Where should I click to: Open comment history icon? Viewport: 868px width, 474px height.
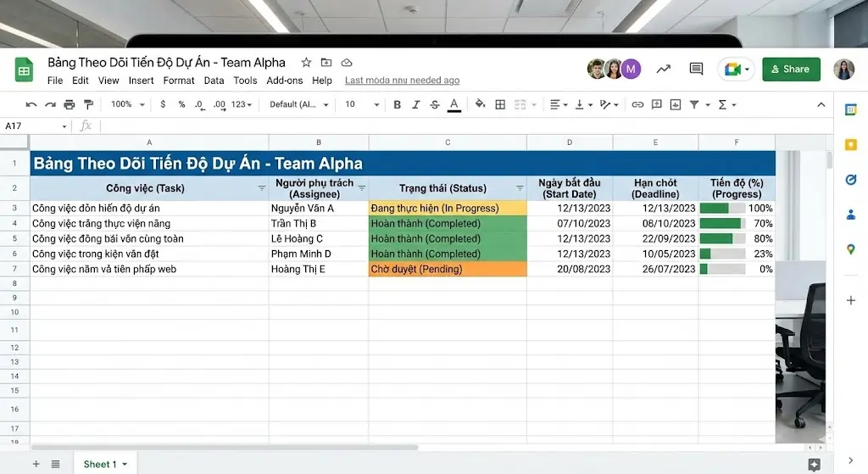point(696,70)
